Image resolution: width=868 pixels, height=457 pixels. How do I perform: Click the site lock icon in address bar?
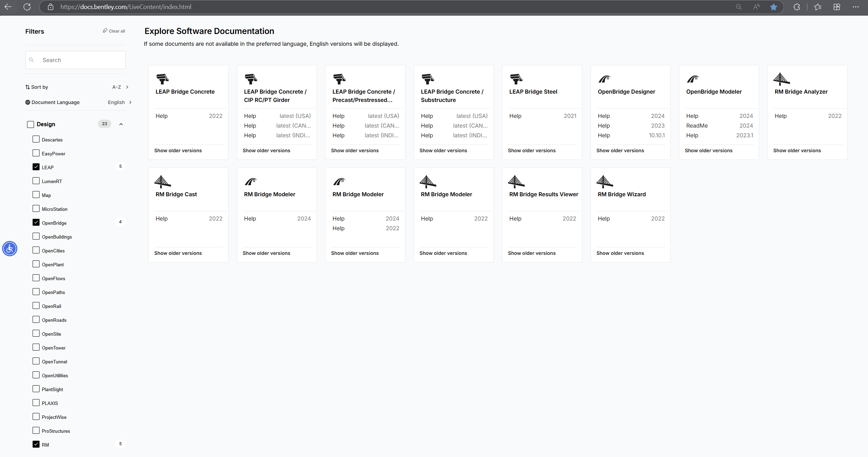51,7
